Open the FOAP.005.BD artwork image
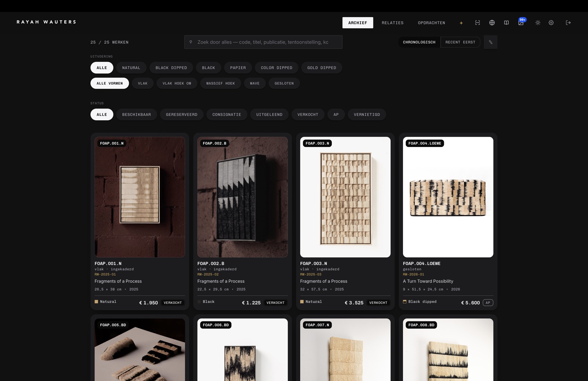 coord(140,350)
